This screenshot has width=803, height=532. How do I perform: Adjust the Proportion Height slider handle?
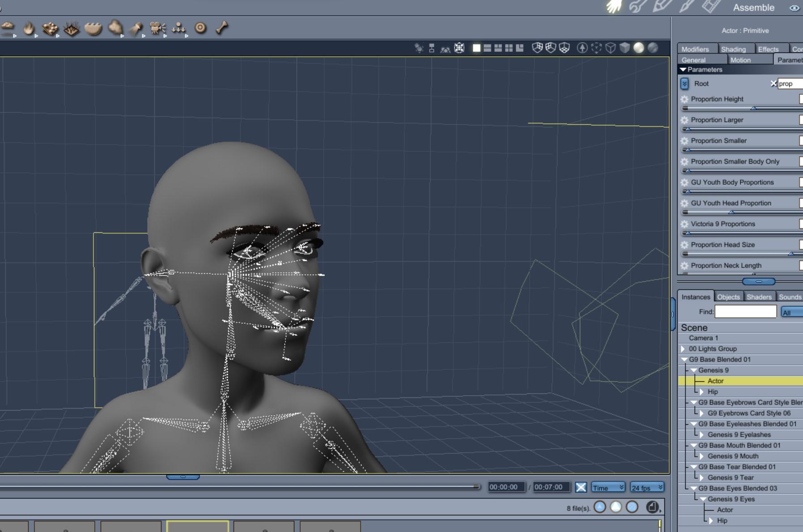pyautogui.click(x=754, y=108)
